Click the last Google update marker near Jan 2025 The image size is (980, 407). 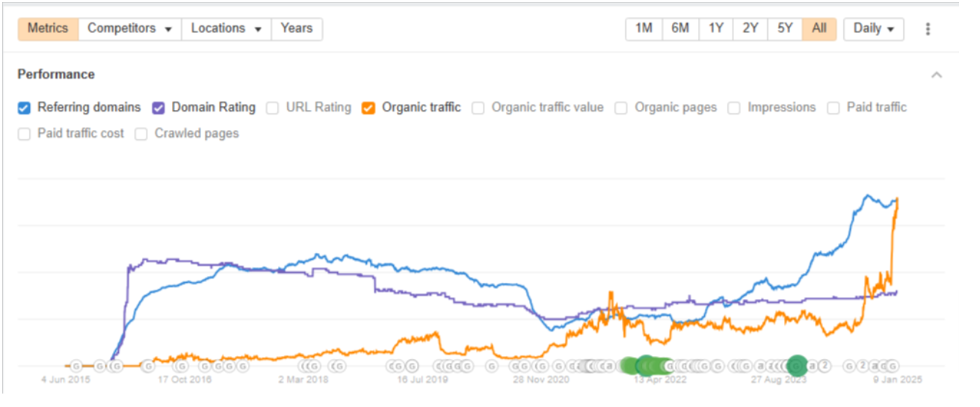point(892,366)
